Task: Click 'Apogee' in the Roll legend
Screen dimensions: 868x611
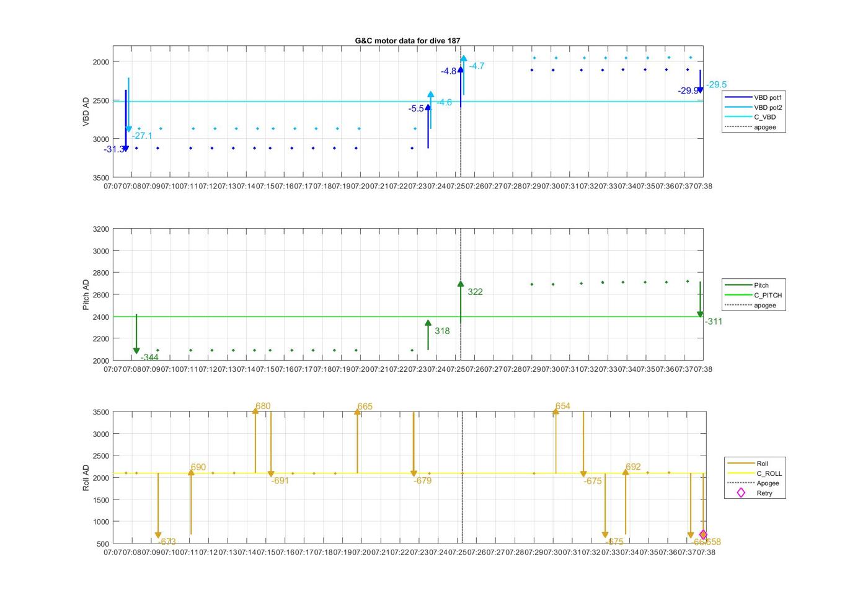Action: (x=768, y=483)
